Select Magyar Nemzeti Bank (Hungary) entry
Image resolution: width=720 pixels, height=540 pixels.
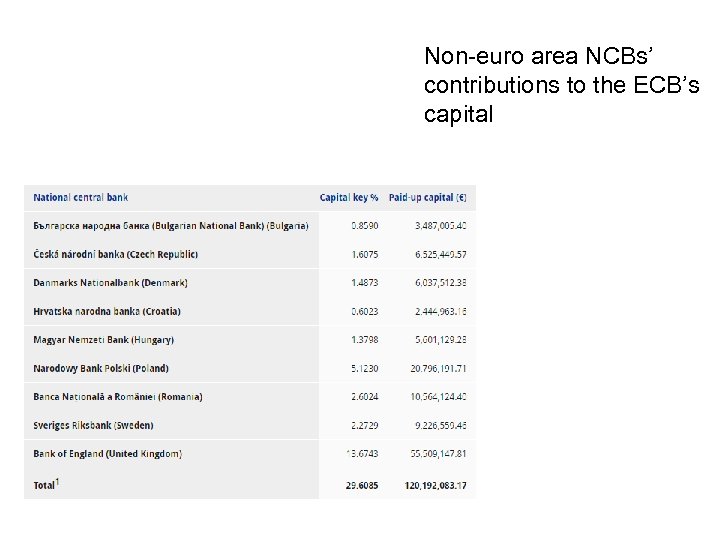point(104,340)
